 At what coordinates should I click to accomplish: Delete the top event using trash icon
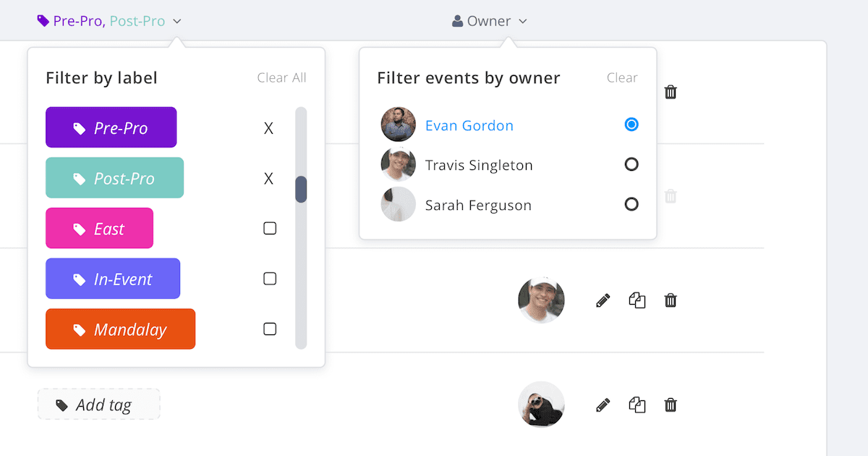tap(671, 92)
